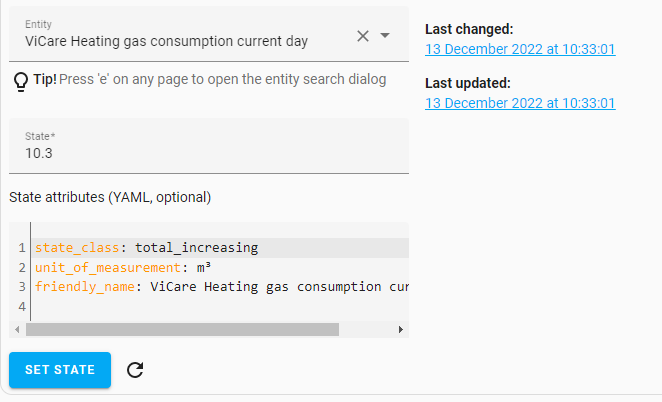Click line number 1 in editor gutter
The height and width of the screenshot is (402, 662).
(x=21, y=248)
